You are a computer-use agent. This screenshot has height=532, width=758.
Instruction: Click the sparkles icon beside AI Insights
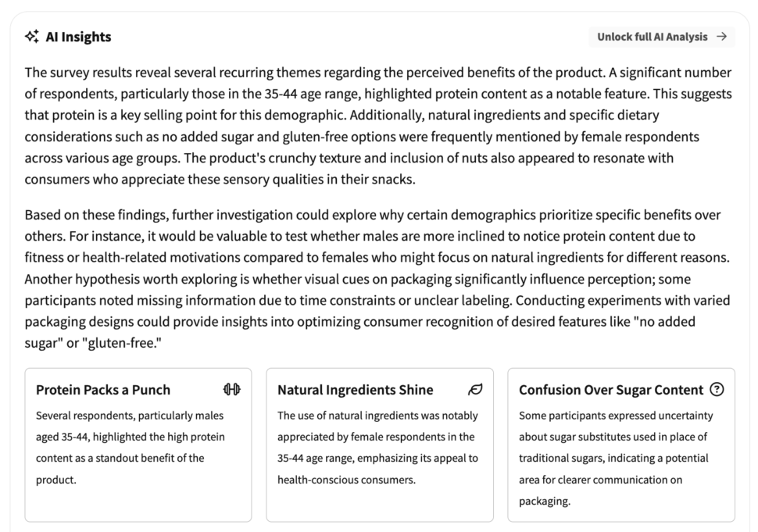point(33,36)
